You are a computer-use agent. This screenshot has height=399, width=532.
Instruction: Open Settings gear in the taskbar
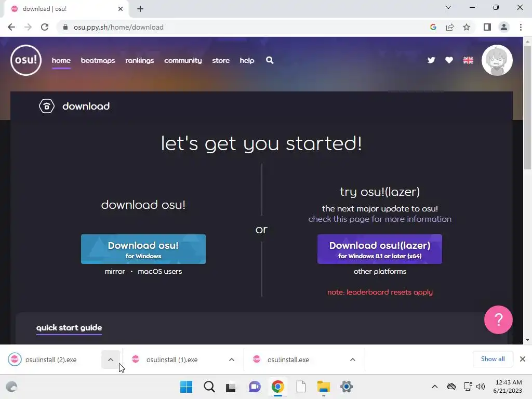pyautogui.click(x=347, y=387)
